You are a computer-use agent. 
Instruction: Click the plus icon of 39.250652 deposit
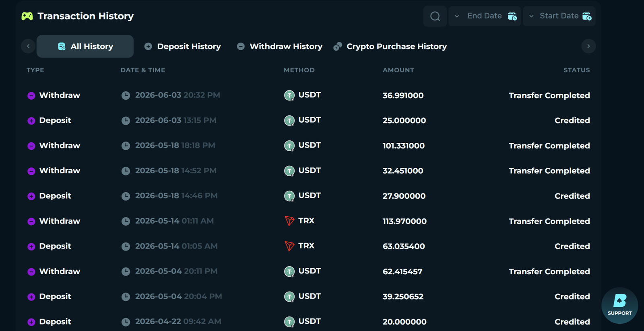pyautogui.click(x=31, y=297)
